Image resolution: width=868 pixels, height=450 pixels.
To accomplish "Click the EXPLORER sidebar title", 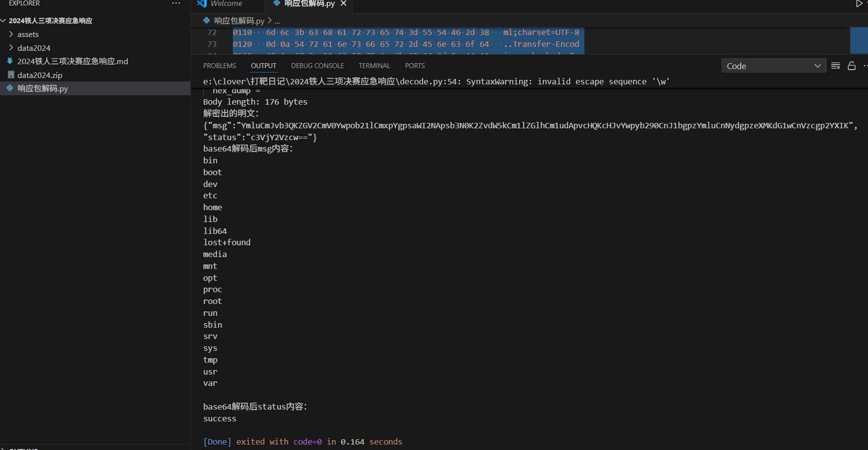I will (24, 3).
